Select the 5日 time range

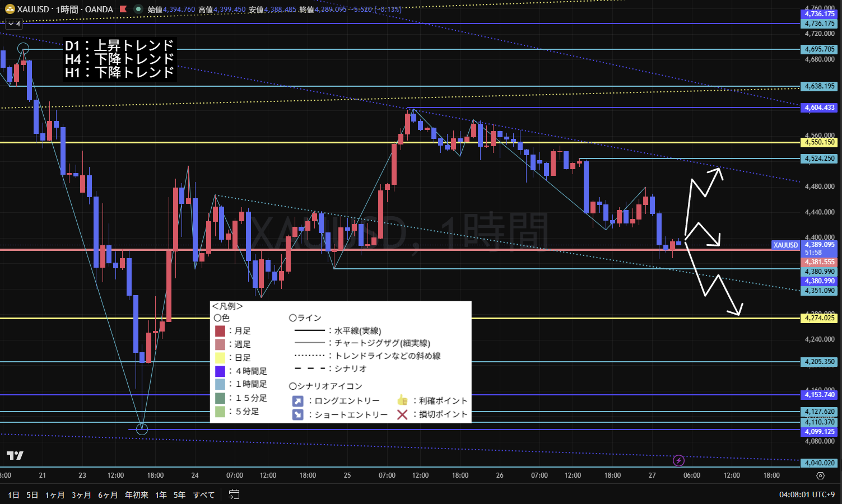point(32,495)
